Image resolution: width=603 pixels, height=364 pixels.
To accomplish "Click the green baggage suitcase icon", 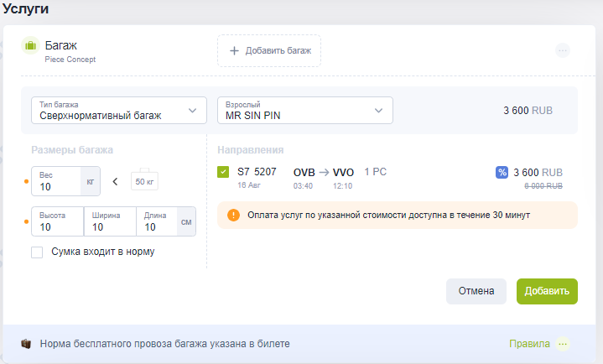I will click(x=30, y=46).
